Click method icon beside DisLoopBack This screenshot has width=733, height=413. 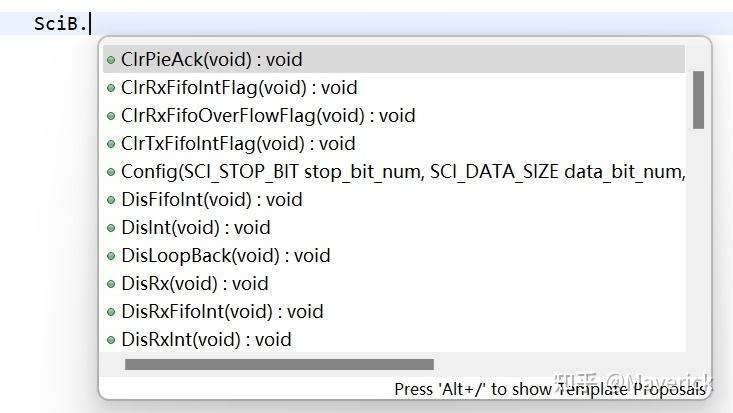[111, 256]
